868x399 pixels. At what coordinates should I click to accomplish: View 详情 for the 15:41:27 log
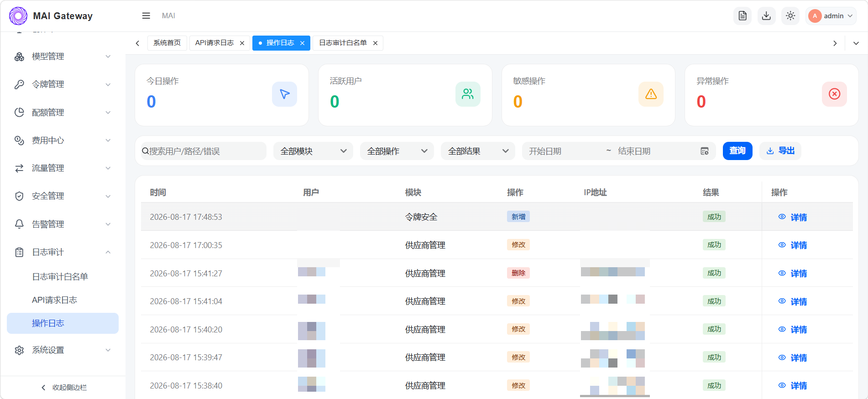[x=793, y=273]
